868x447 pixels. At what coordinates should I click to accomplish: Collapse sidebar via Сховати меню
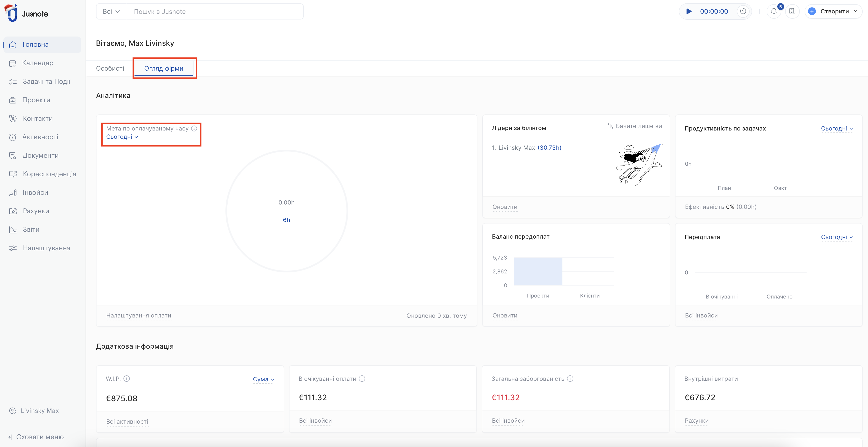pyautogui.click(x=36, y=437)
